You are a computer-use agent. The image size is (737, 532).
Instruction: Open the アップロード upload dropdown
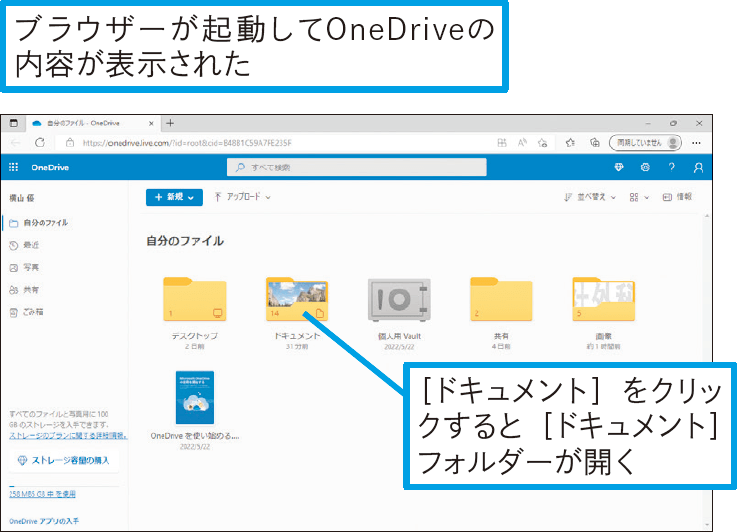(x=243, y=197)
